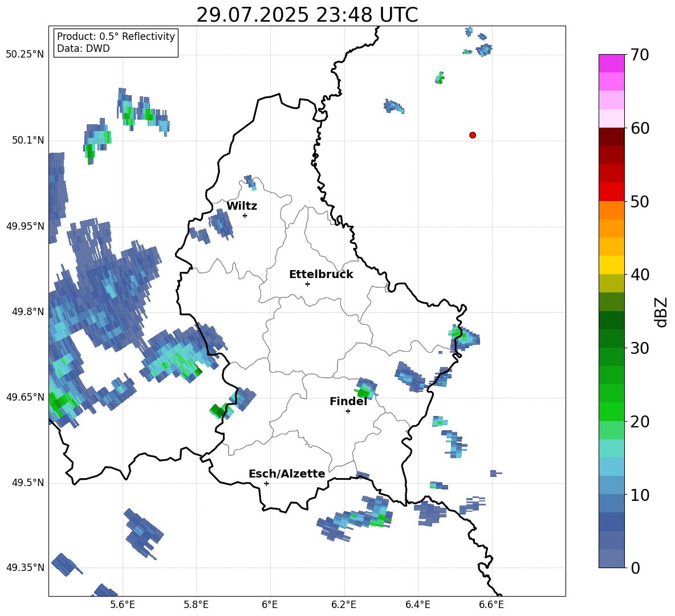Click the "6.6°E" longitude label
This screenshot has height=616, width=675.
[x=491, y=605]
